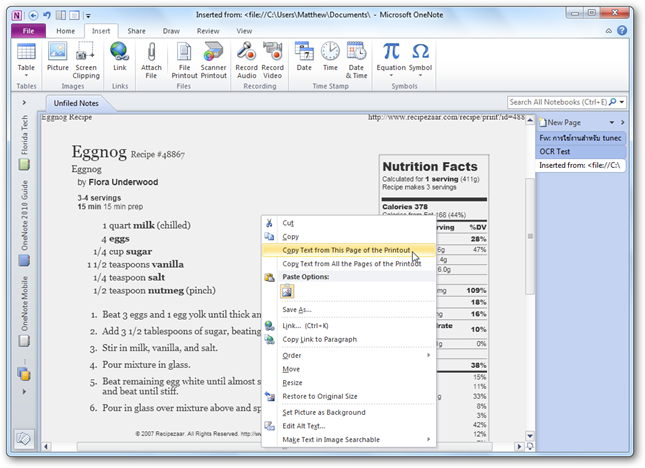This screenshot has height=468, width=645.
Task: Click the paste picture option icon
Action: [287, 292]
